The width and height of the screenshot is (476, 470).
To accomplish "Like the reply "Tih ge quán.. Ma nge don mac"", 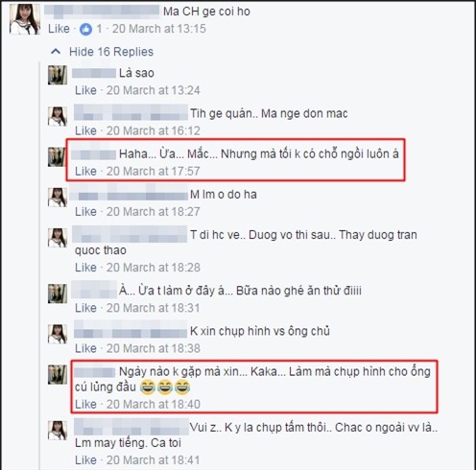I will (85, 130).
